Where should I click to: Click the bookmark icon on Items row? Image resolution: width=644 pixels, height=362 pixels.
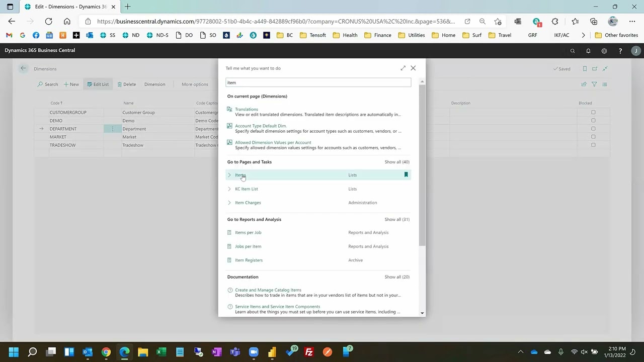click(406, 174)
